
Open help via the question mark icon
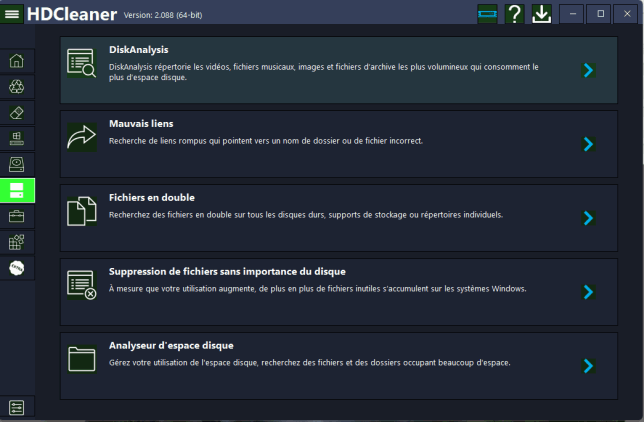515,14
